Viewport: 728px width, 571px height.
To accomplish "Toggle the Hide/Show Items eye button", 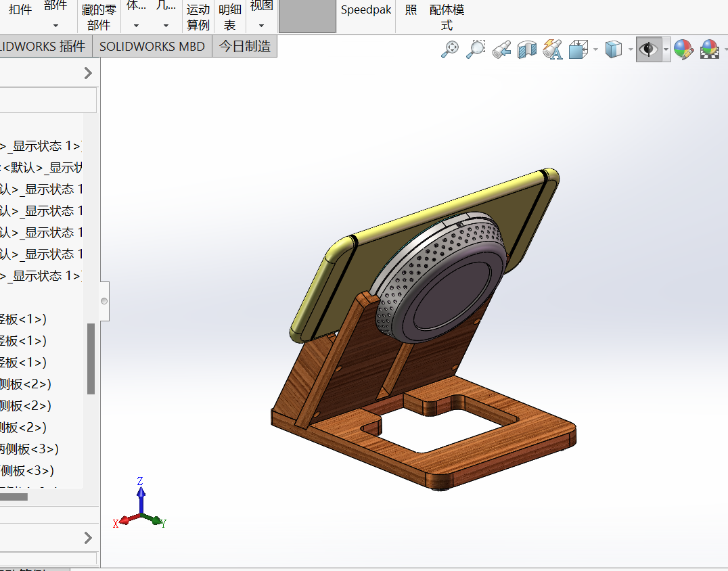I will [x=648, y=49].
